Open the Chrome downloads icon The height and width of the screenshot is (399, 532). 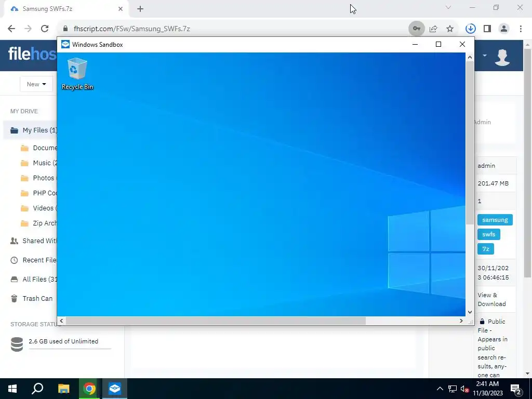tap(471, 29)
